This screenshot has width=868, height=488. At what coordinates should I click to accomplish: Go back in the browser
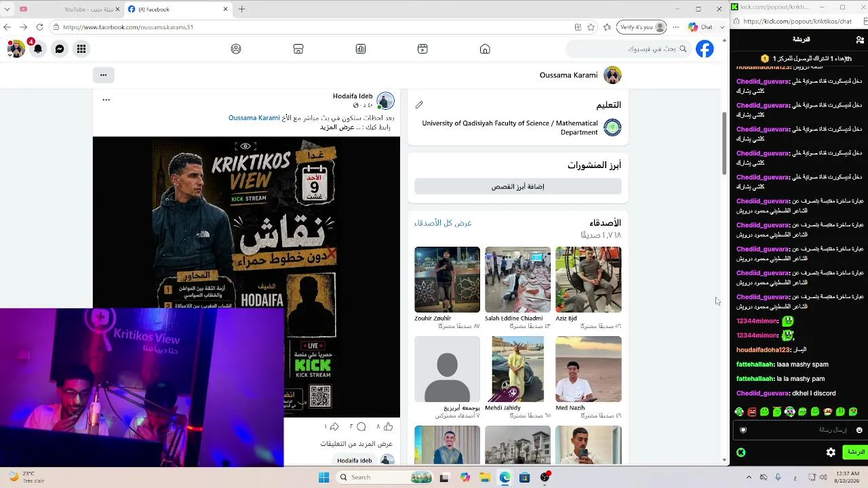[x=7, y=27]
